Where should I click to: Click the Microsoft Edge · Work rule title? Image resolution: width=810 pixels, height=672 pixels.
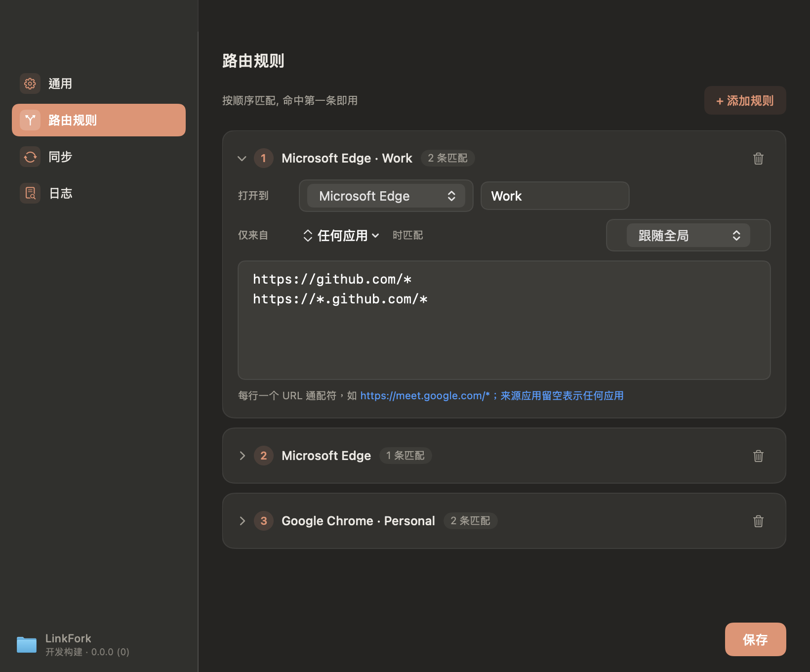click(x=347, y=158)
